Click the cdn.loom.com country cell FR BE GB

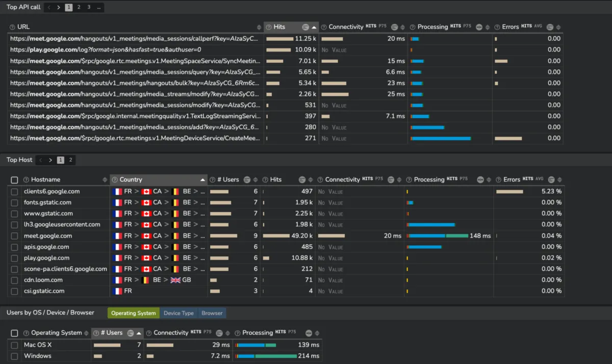(159, 280)
